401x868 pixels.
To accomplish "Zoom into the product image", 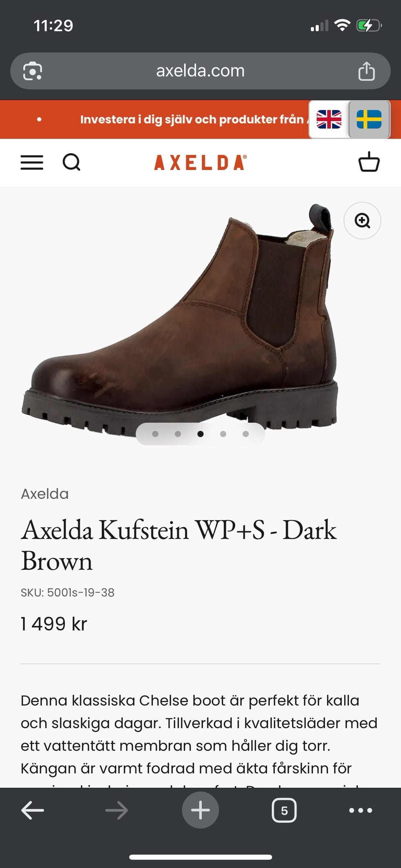I will coord(362,221).
